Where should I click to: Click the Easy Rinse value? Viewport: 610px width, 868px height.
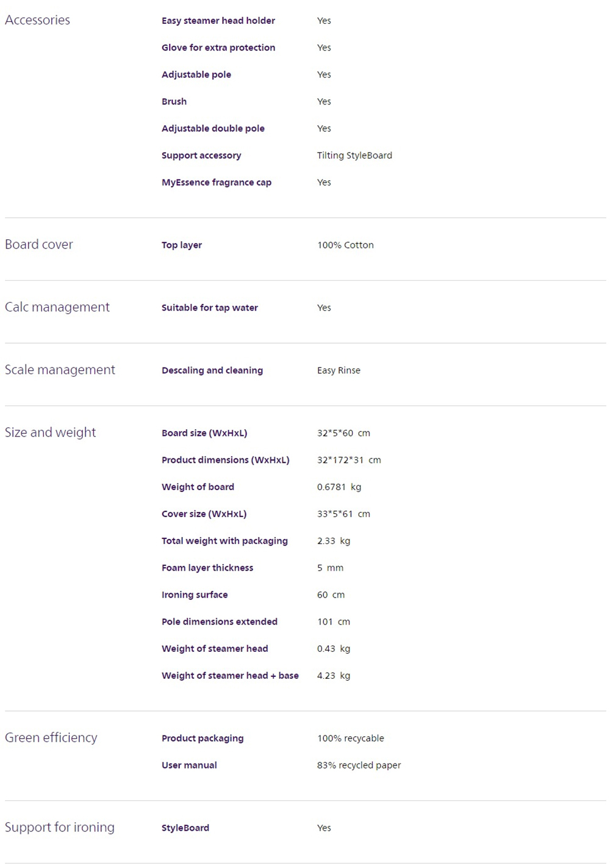tap(339, 371)
